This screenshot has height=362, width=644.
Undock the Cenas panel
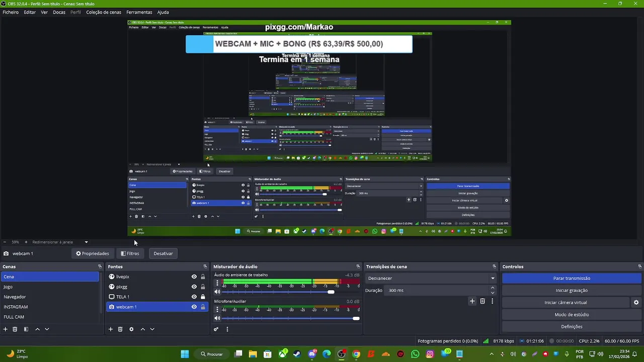click(x=100, y=266)
